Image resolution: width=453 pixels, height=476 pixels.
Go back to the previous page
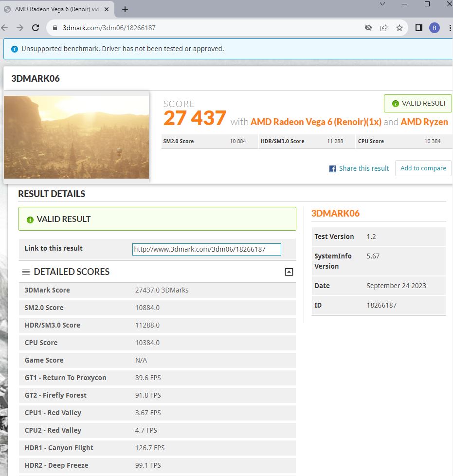click(4, 28)
